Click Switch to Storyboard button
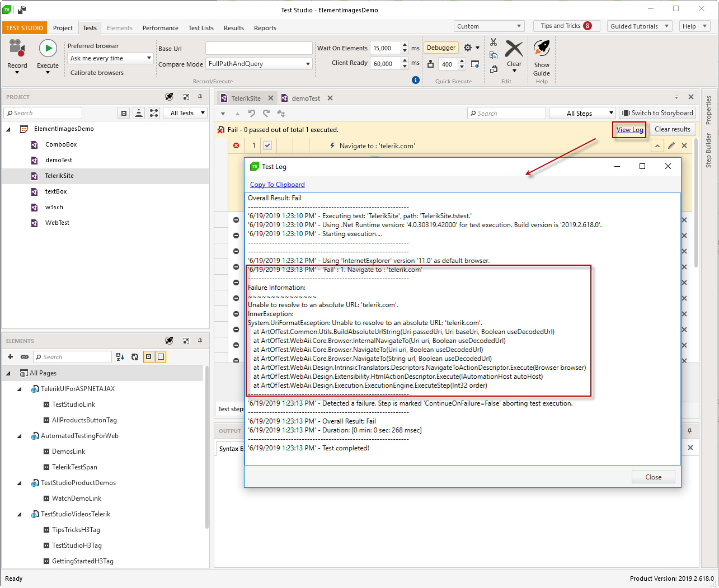 coord(657,113)
